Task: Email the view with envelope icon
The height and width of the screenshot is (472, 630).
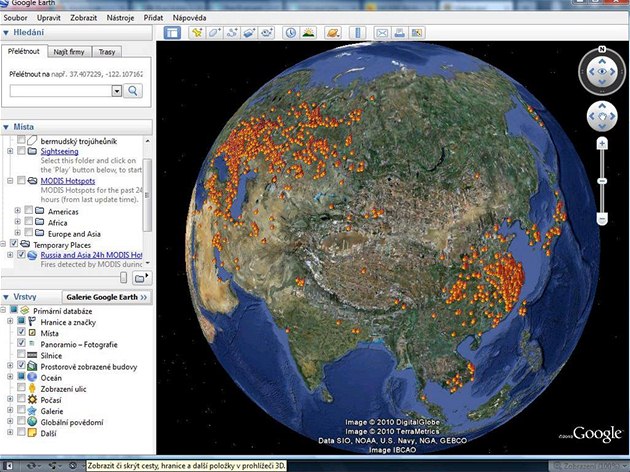Action: point(382,33)
